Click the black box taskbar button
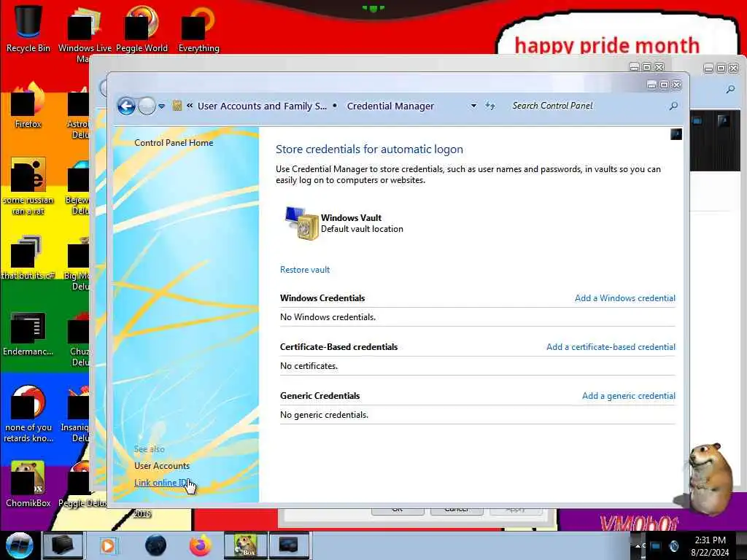The image size is (747, 560). coord(63,545)
